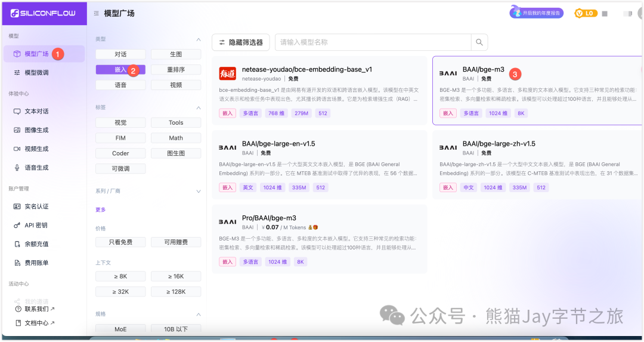Open the netease-youdao/bce-embedding-base_v1 card title
Image resolution: width=644 pixels, height=342 pixels.
307,69
